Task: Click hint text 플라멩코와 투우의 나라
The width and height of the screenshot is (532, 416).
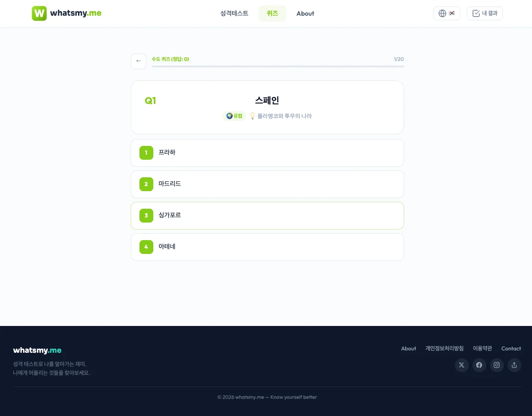Action: [284, 116]
